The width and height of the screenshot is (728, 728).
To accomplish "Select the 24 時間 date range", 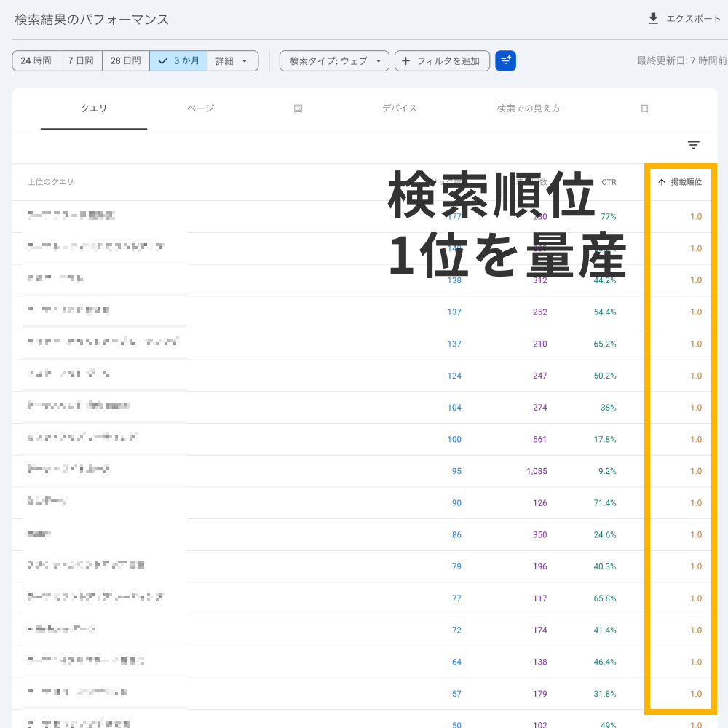I will [x=36, y=61].
